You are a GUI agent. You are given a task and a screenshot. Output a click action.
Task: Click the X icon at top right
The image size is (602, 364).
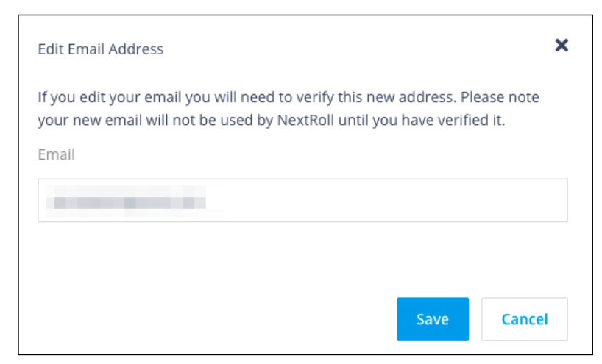click(562, 46)
